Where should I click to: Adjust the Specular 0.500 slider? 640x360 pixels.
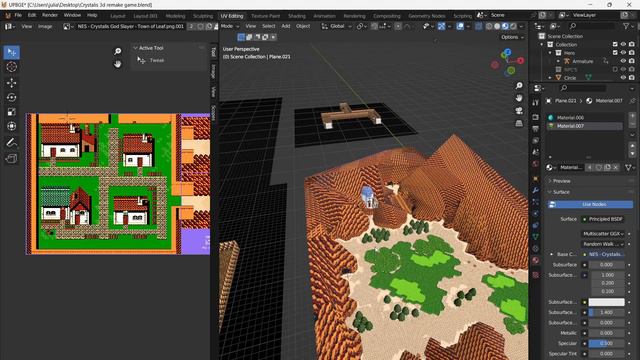(606, 343)
